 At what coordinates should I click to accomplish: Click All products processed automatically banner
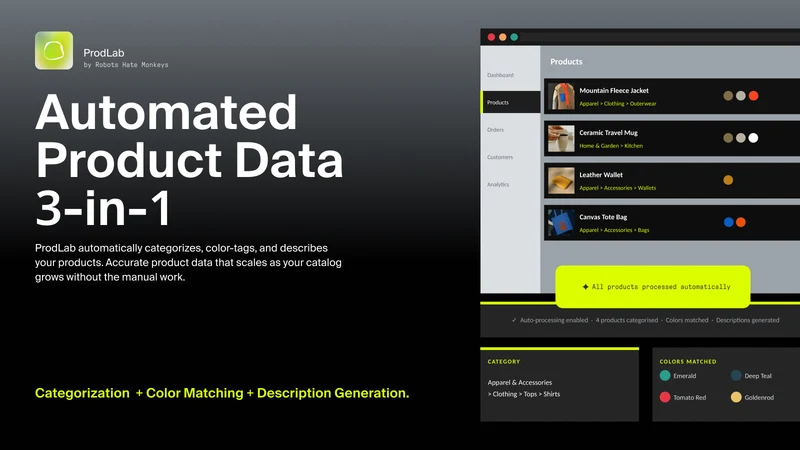653,287
